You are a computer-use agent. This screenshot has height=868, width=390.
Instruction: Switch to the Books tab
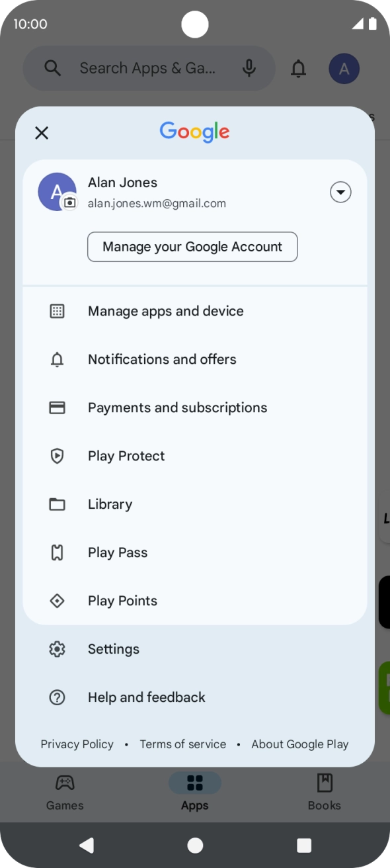(x=325, y=793)
